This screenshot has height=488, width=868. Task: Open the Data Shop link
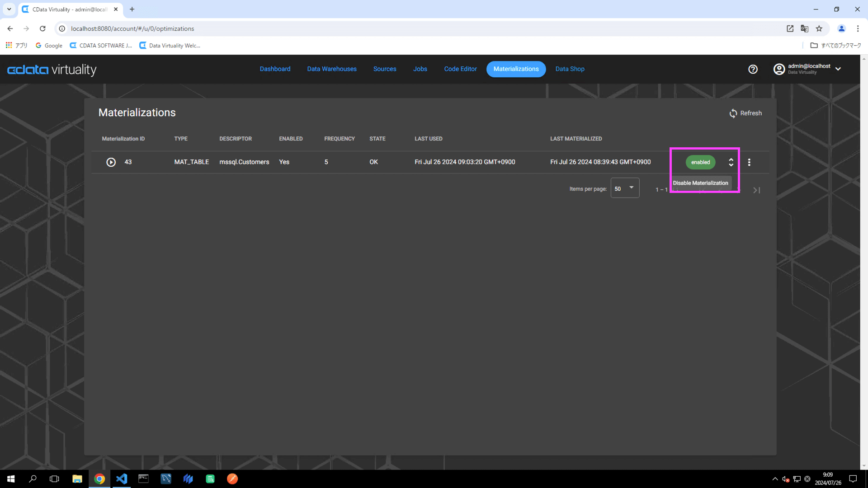570,69
